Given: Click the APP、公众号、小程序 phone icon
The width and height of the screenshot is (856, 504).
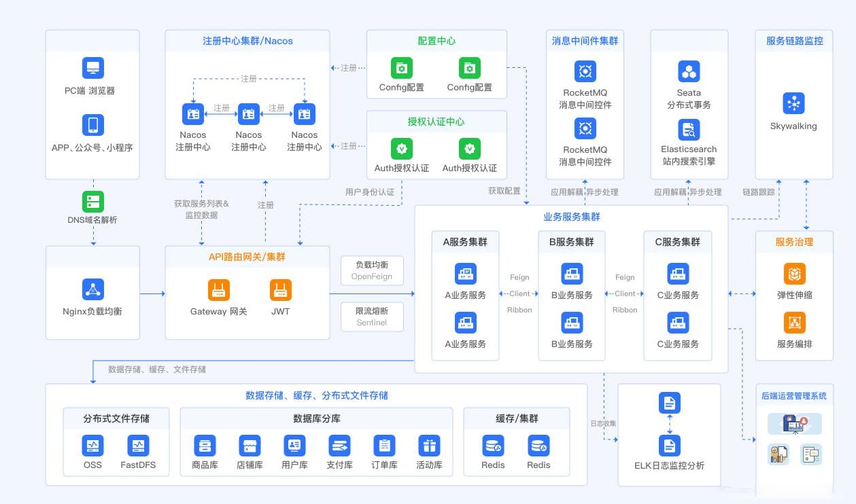Looking at the screenshot, I should [x=93, y=125].
